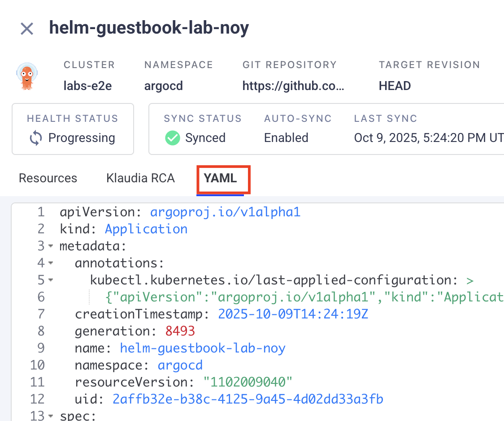Click the Argo CD octopus application icon
The width and height of the screenshot is (504, 421).
(26, 75)
